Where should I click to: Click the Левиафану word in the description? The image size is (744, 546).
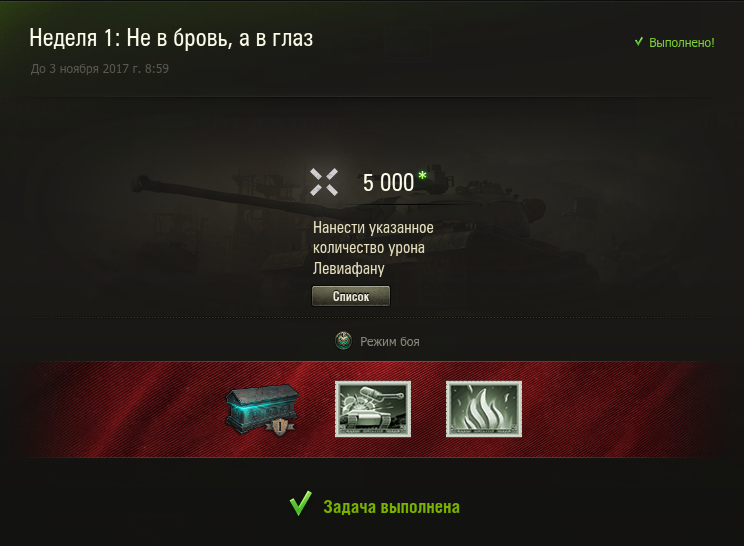point(349,268)
